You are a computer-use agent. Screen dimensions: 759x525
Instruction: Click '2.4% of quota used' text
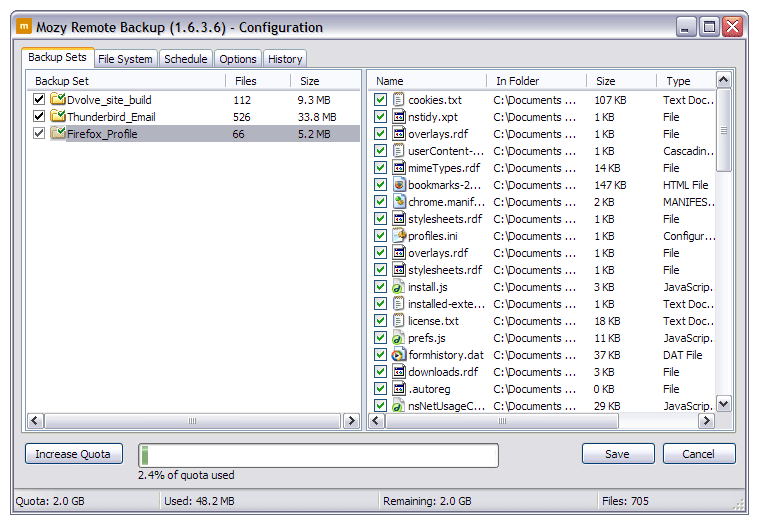point(186,475)
